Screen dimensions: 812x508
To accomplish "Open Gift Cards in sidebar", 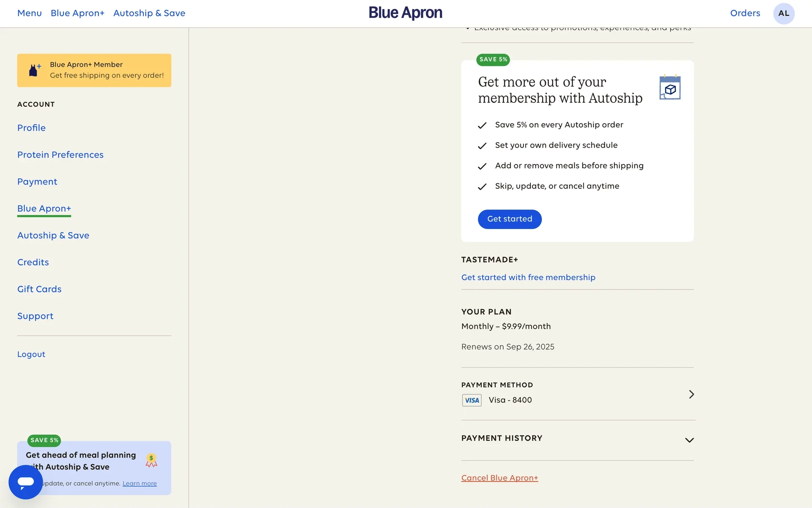I will click(x=39, y=289).
